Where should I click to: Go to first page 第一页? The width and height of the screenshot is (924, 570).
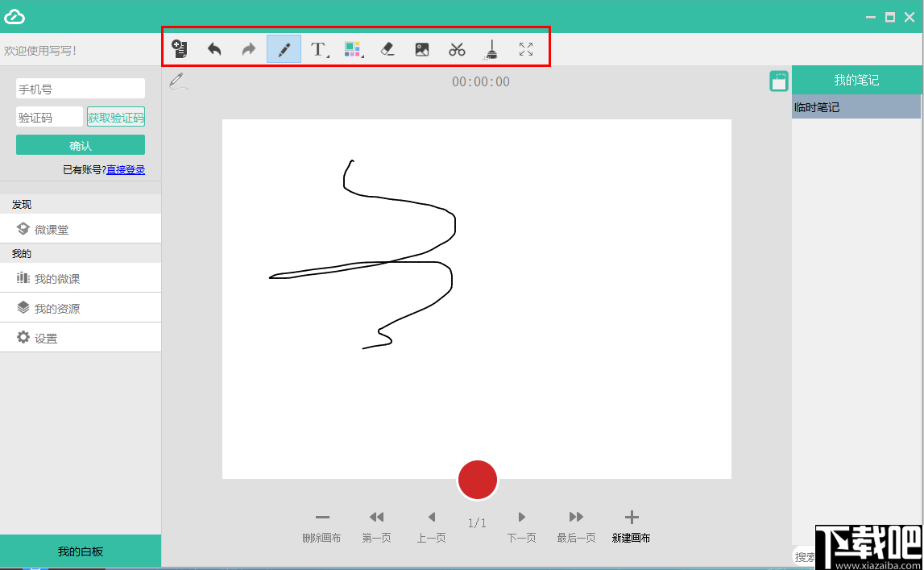pyautogui.click(x=376, y=527)
